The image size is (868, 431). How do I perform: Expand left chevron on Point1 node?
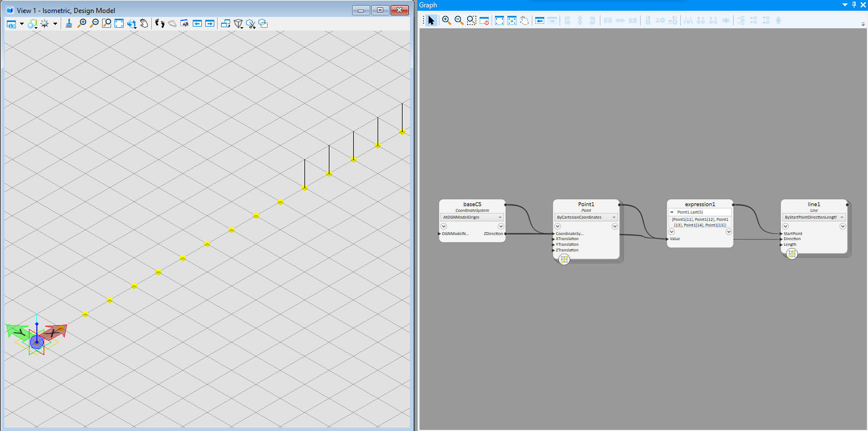tap(558, 227)
